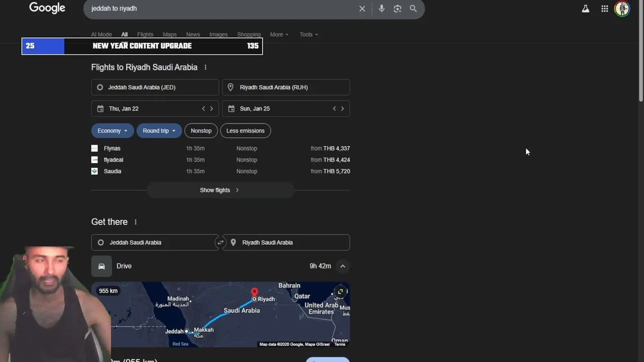
Task: Open the Google account avatar
Action: point(622,9)
